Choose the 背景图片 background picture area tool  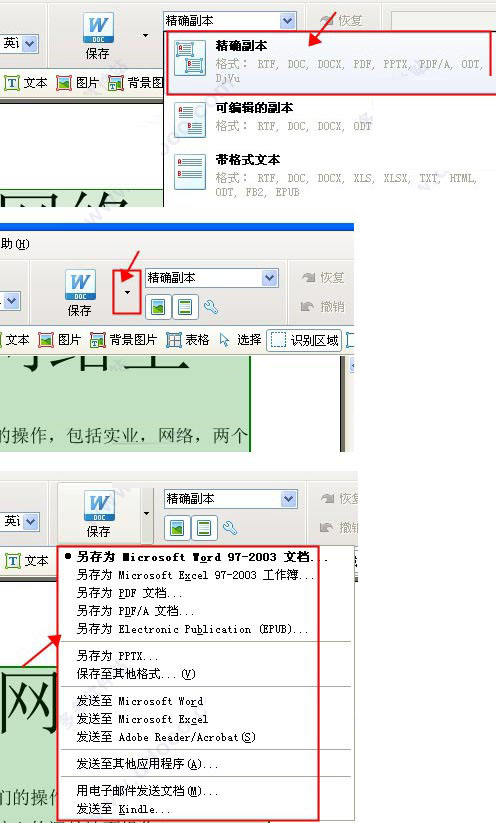point(123,340)
